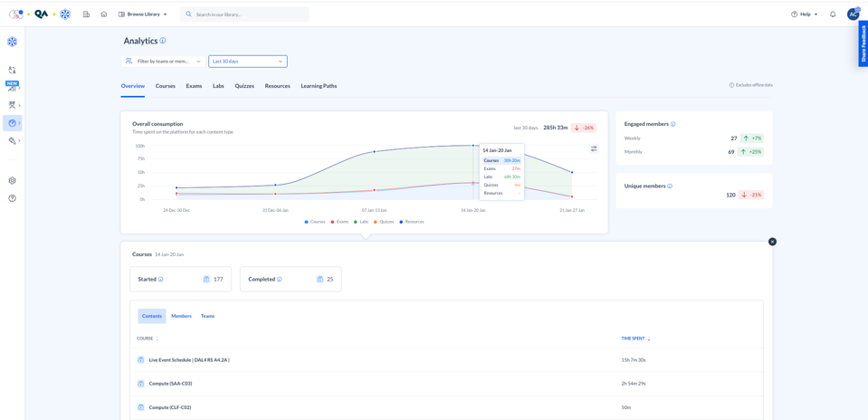The height and width of the screenshot is (420, 868).
Task: Open the Compute (CLF-C02) course row
Action: tap(446, 407)
